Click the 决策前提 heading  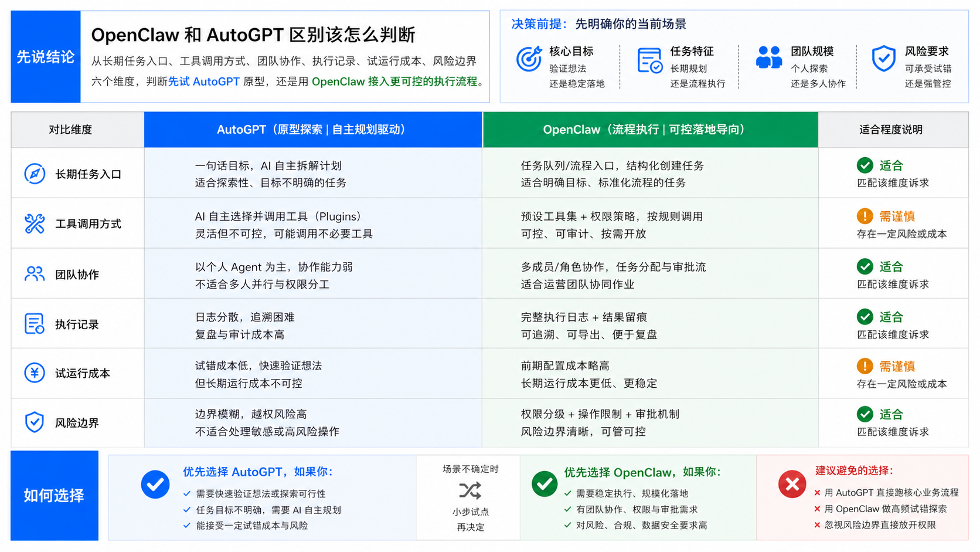tap(536, 24)
